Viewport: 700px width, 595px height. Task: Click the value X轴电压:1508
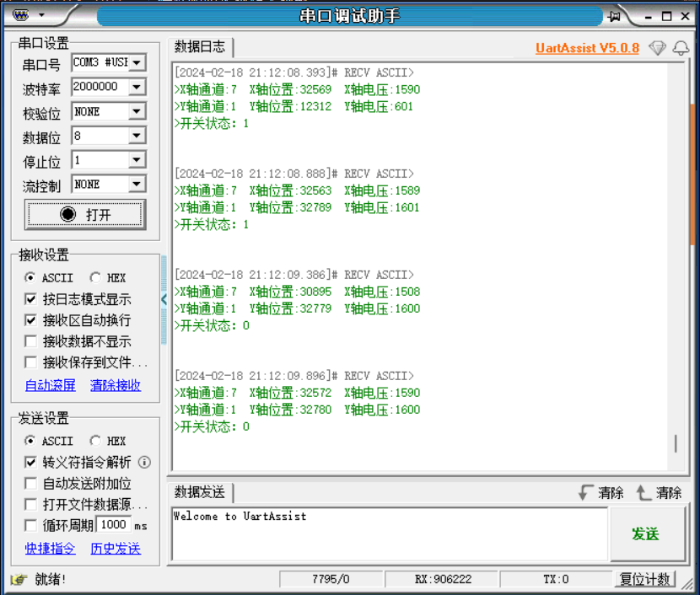pyautogui.click(x=382, y=292)
